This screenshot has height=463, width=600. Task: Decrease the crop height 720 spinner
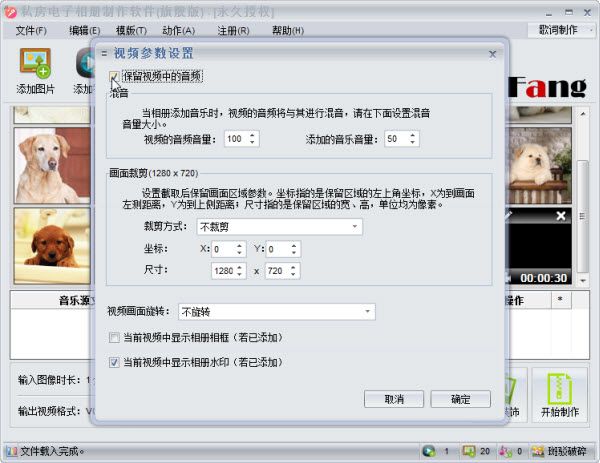point(293,274)
